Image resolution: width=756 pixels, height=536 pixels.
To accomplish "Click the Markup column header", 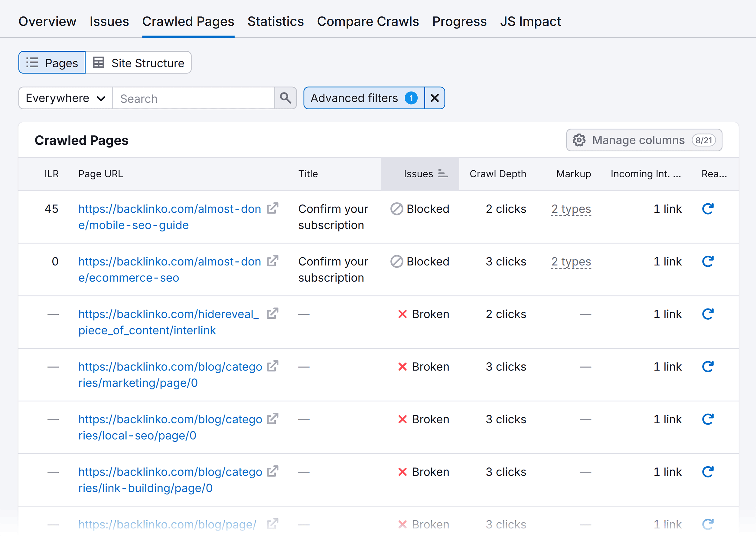I will pyautogui.click(x=574, y=174).
